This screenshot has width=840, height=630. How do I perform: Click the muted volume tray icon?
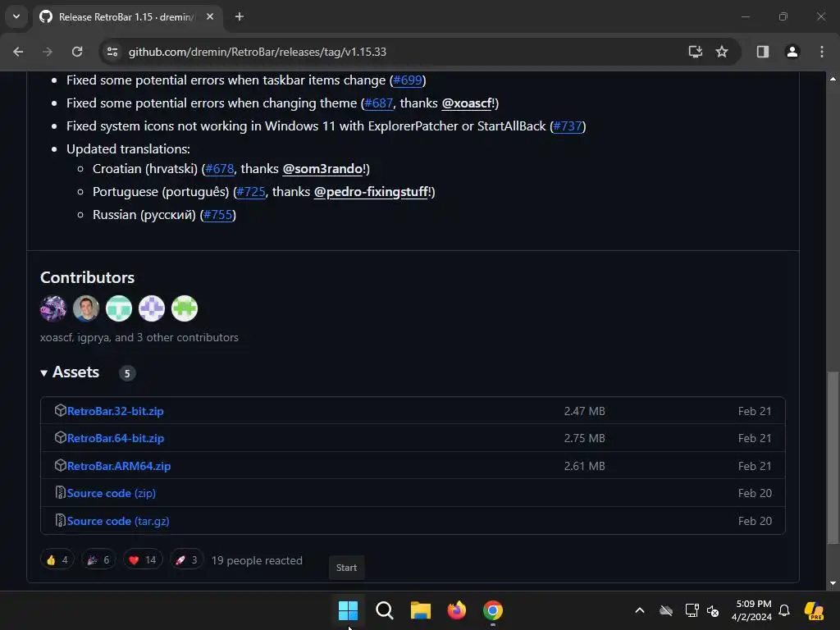point(713,610)
